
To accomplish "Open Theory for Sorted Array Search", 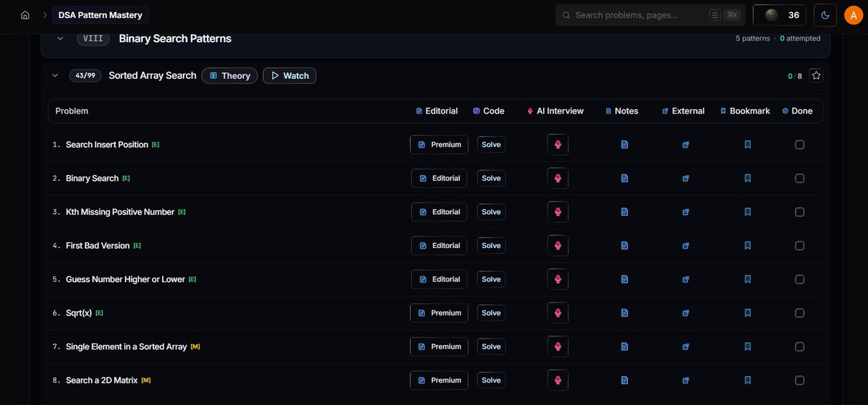I will coord(229,75).
